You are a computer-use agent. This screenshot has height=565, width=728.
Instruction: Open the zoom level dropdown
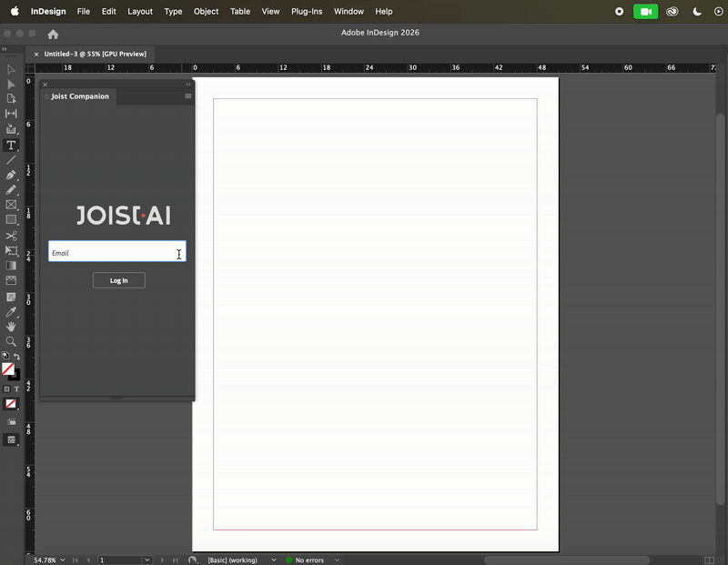coord(63,560)
